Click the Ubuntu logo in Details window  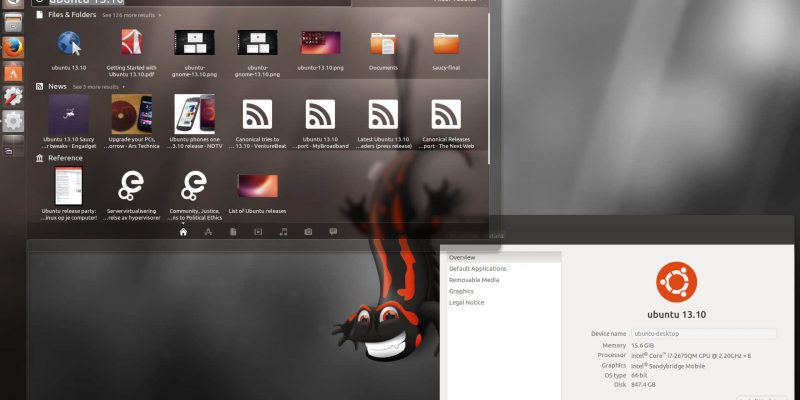pos(677,282)
